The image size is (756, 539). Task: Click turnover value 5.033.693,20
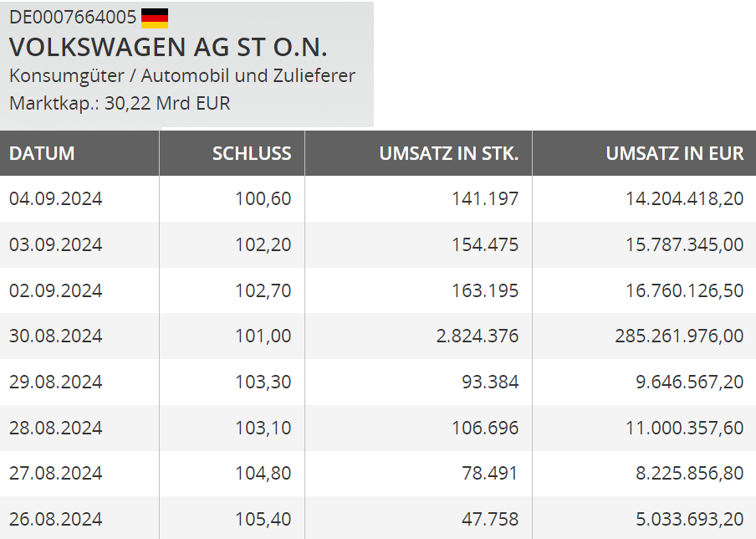pos(684,519)
